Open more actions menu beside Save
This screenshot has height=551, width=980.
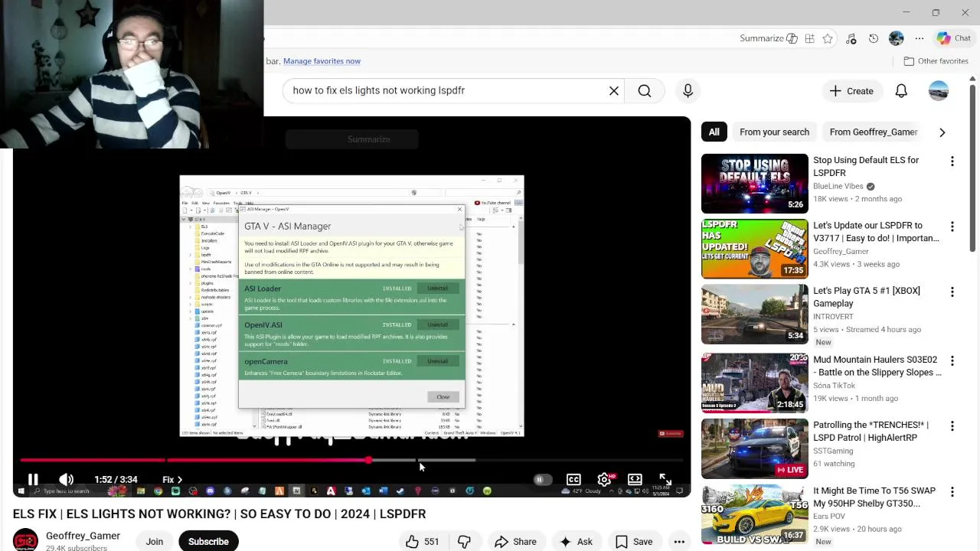(679, 541)
